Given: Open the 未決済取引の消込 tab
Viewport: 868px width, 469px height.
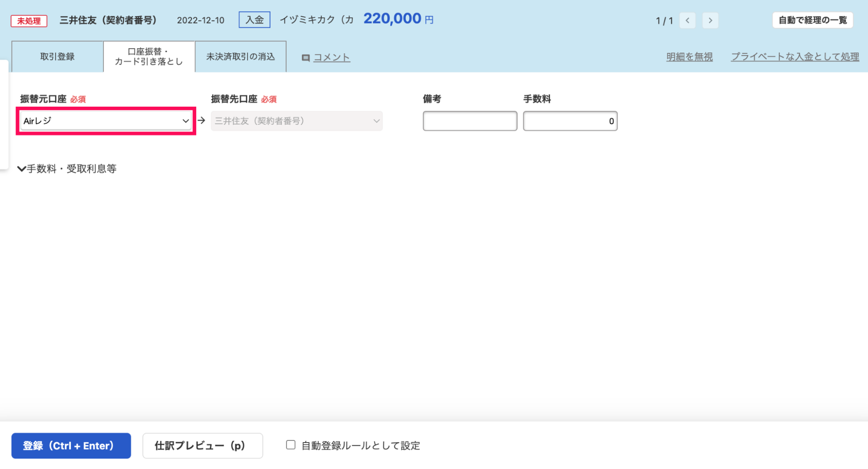Looking at the screenshot, I should pyautogui.click(x=241, y=56).
